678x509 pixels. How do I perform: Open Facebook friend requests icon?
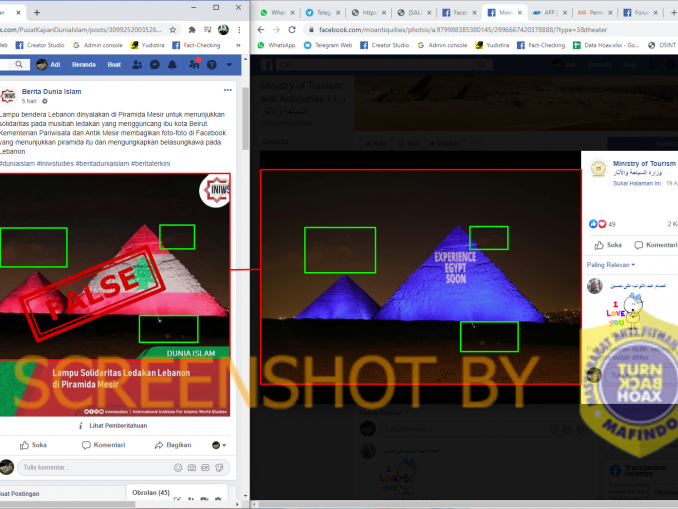coord(137,64)
